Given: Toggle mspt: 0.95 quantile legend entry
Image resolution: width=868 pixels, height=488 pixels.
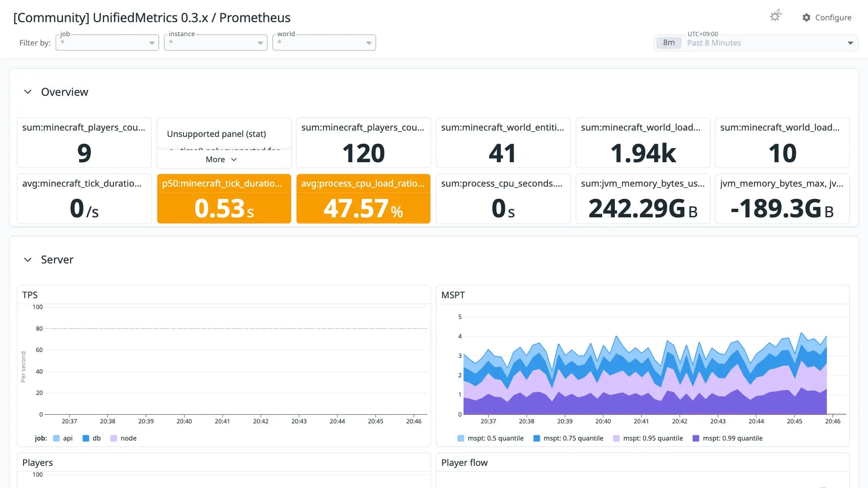Looking at the screenshot, I should (x=648, y=438).
